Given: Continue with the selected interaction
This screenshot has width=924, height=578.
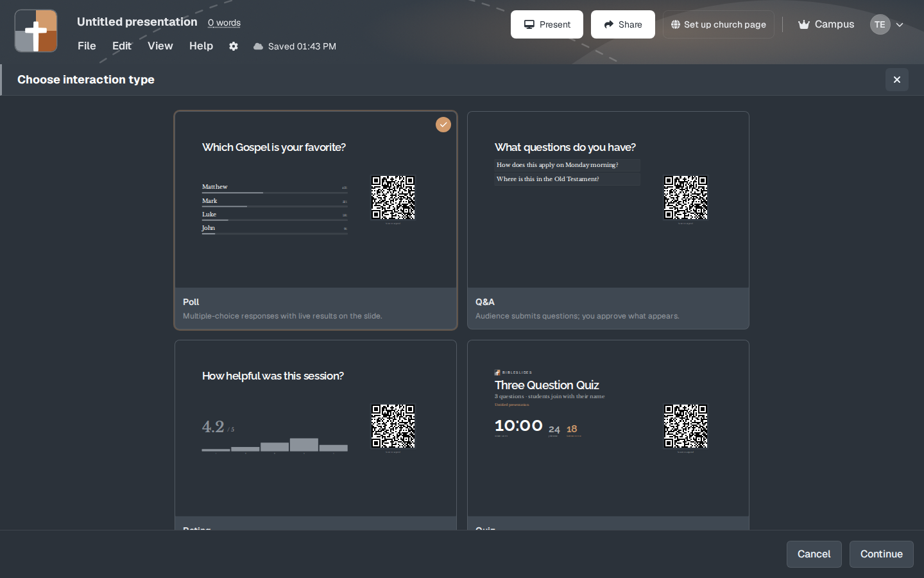Looking at the screenshot, I should pyautogui.click(x=881, y=554).
